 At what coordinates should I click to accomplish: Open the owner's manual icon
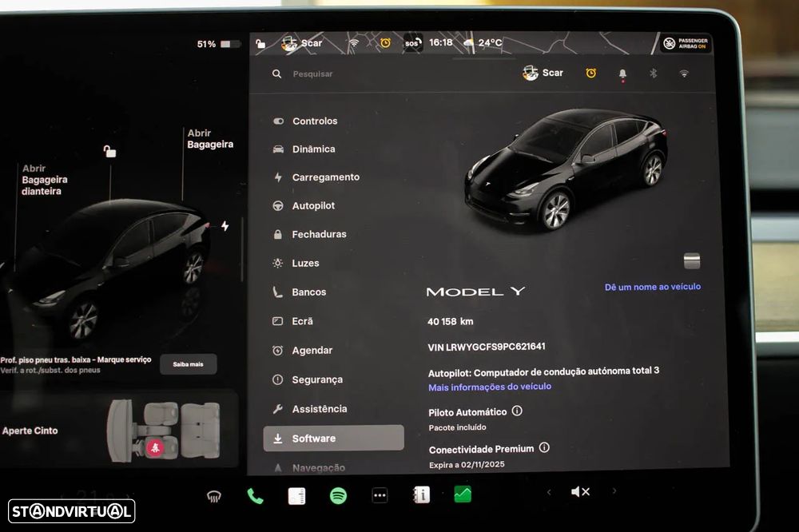point(421,494)
